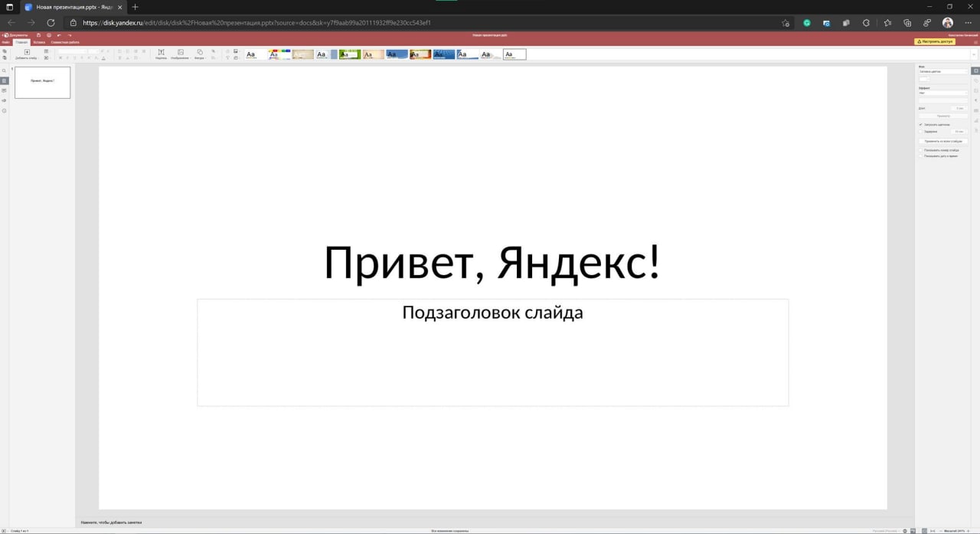Open a new browser tab
Image resolution: width=980 pixels, height=534 pixels.
(x=135, y=7)
